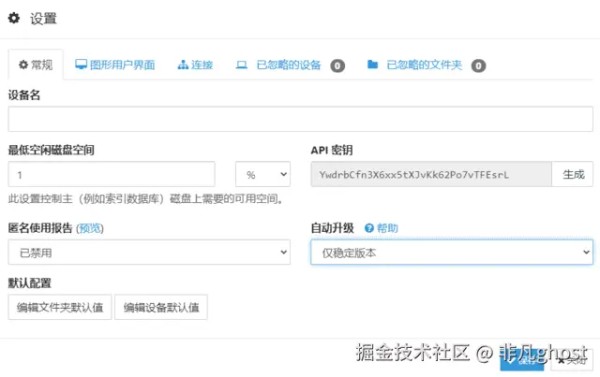The height and width of the screenshot is (377, 600).
Task: Click the folder icon beside 已忽略的文件夹
Action: click(373, 65)
